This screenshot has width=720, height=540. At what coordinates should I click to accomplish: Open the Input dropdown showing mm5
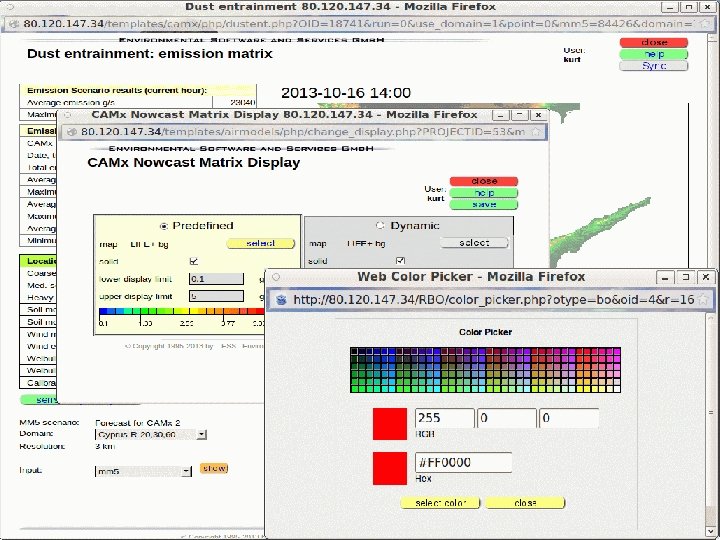(143, 471)
